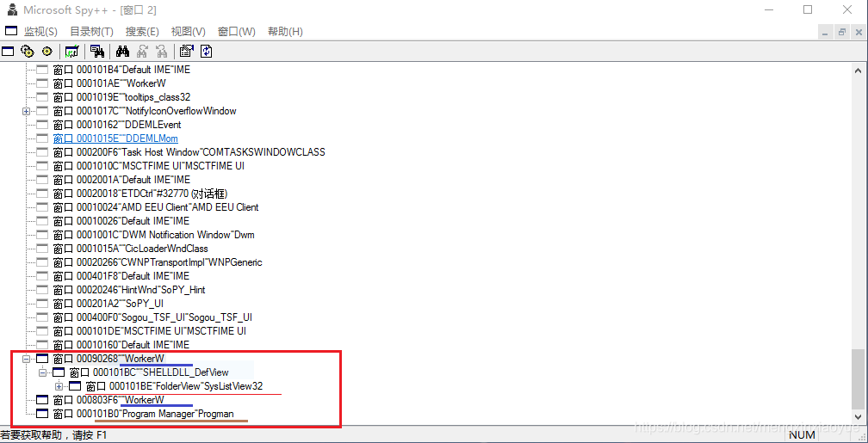Select row 0001015A CicLoaderWndClass
This screenshot has height=443, width=868.
(x=131, y=249)
